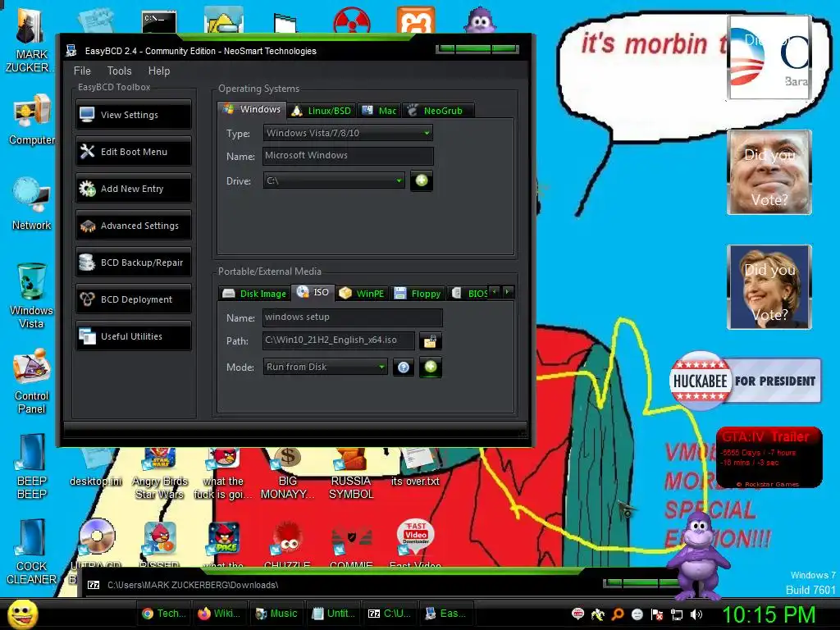Switch to the Floppy tab

pyautogui.click(x=418, y=294)
